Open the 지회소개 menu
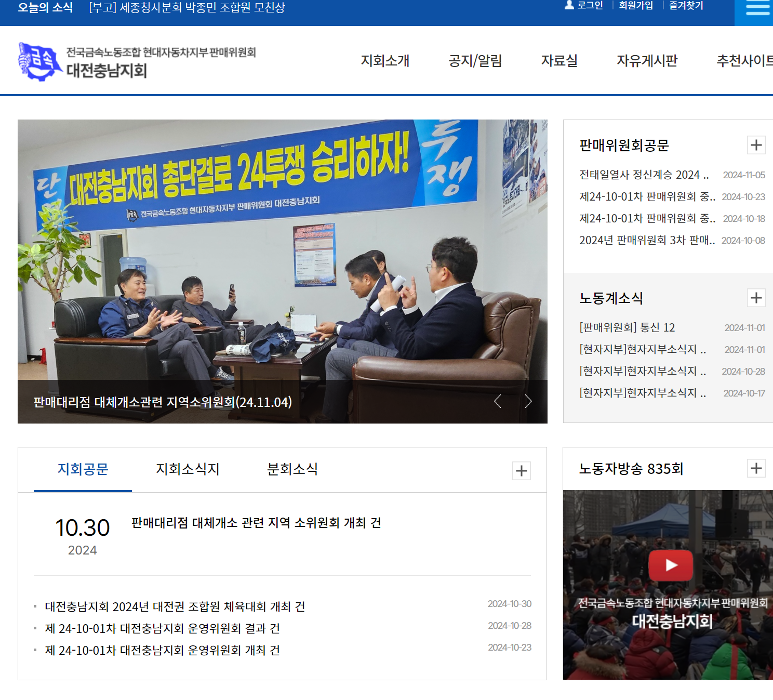The height and width of the screenshot is (700, 773). click(x=385, y=61)
